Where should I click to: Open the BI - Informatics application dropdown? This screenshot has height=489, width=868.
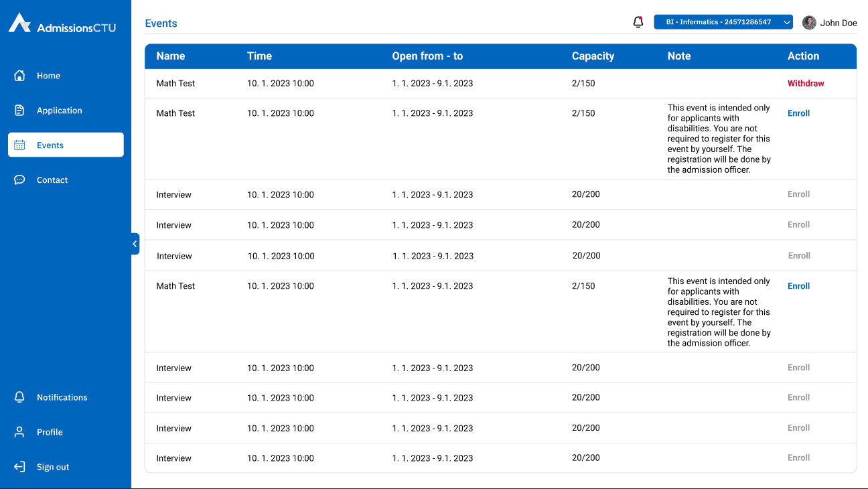718,22
